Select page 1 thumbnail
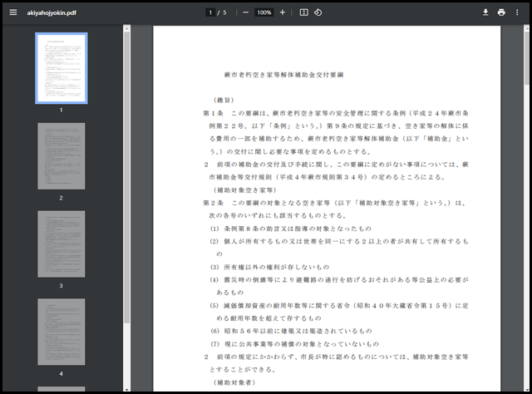The height and width of the screenshot is (394, 532). pos(62,68)
